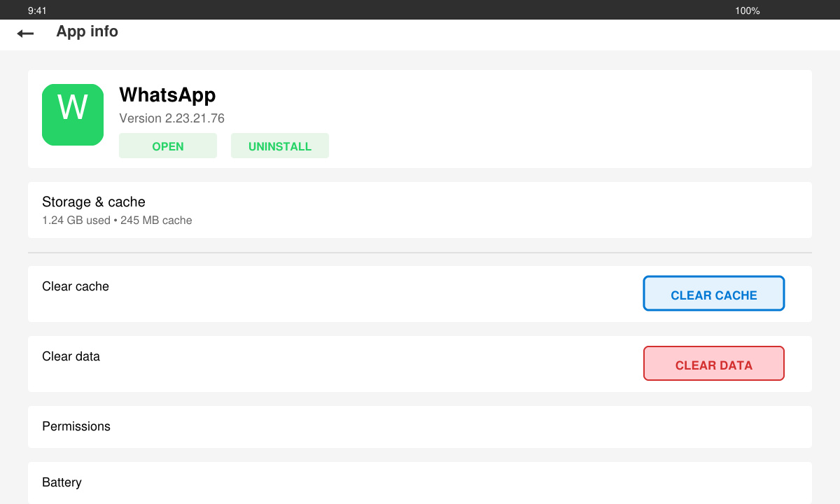
Task: Open the Permissions section
Action: point(420,427)
